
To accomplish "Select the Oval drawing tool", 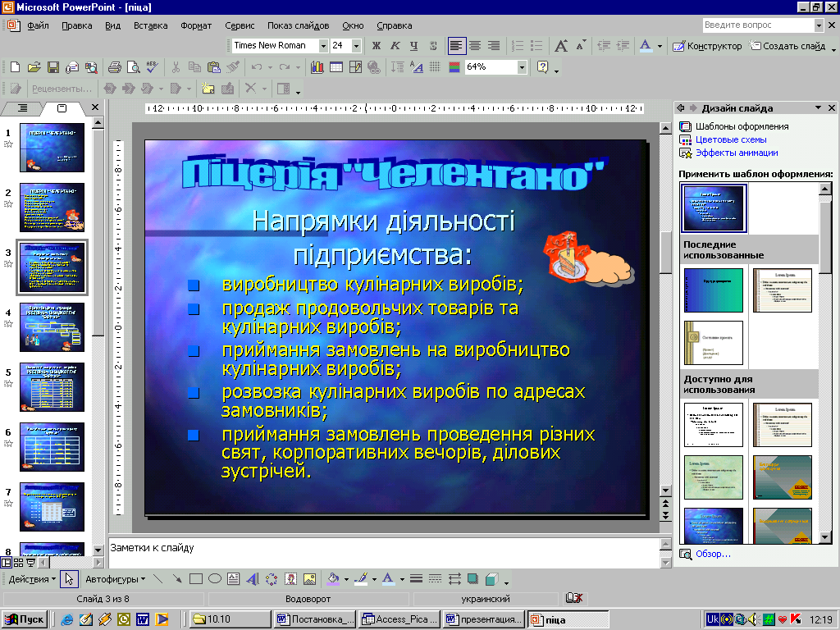I will point(215,579).
